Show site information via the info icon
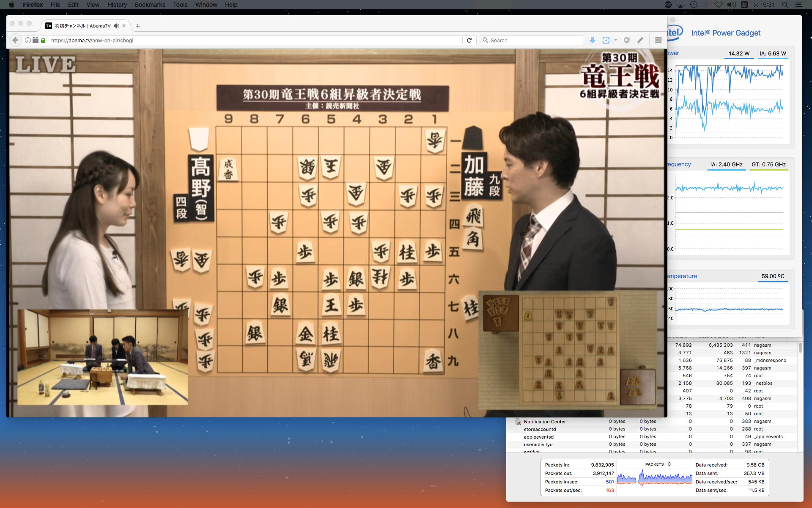This screenshot has width=812, height=508. click(27, 40)
